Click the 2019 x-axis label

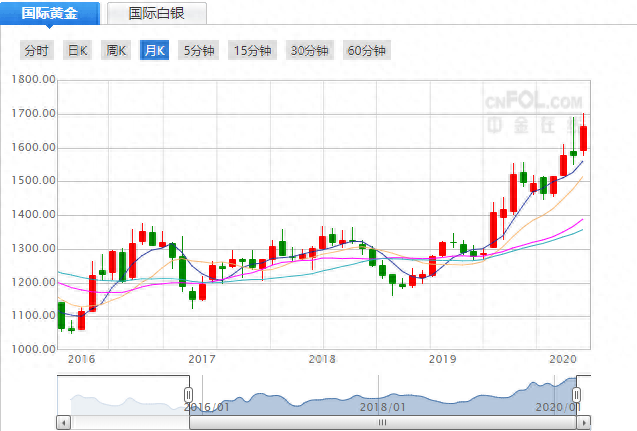(442, 359)
